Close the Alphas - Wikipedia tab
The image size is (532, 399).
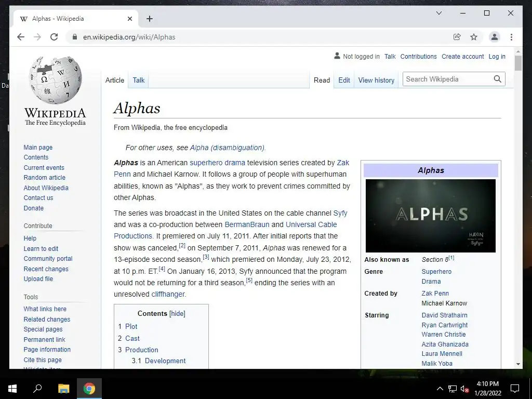tap(129, 19)
